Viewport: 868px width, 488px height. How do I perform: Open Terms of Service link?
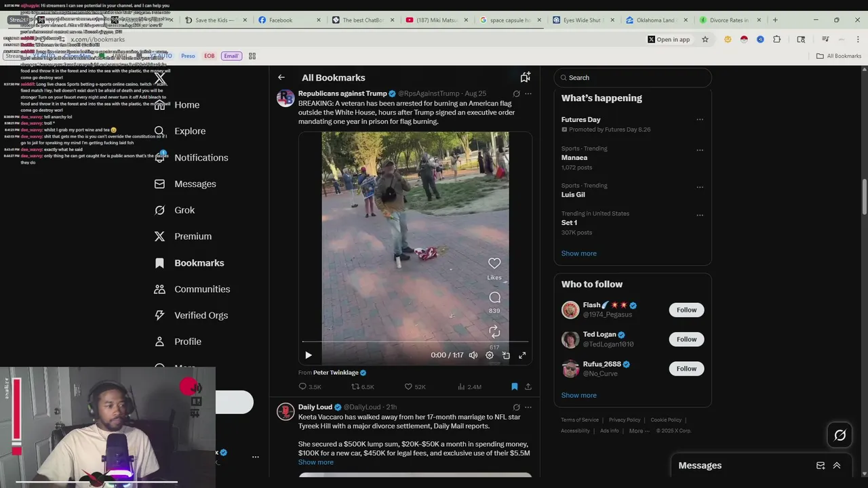coord(580,420)
